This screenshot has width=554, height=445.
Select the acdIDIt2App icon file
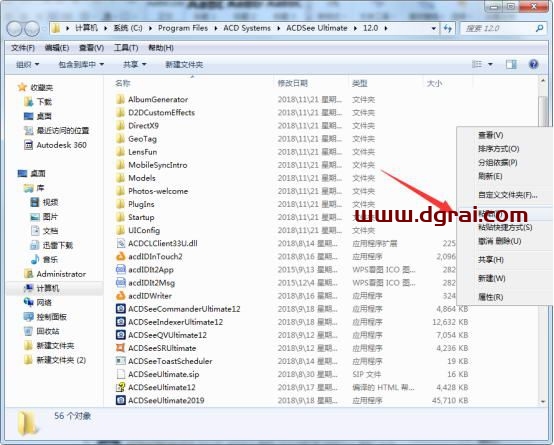tap(120, 269)
